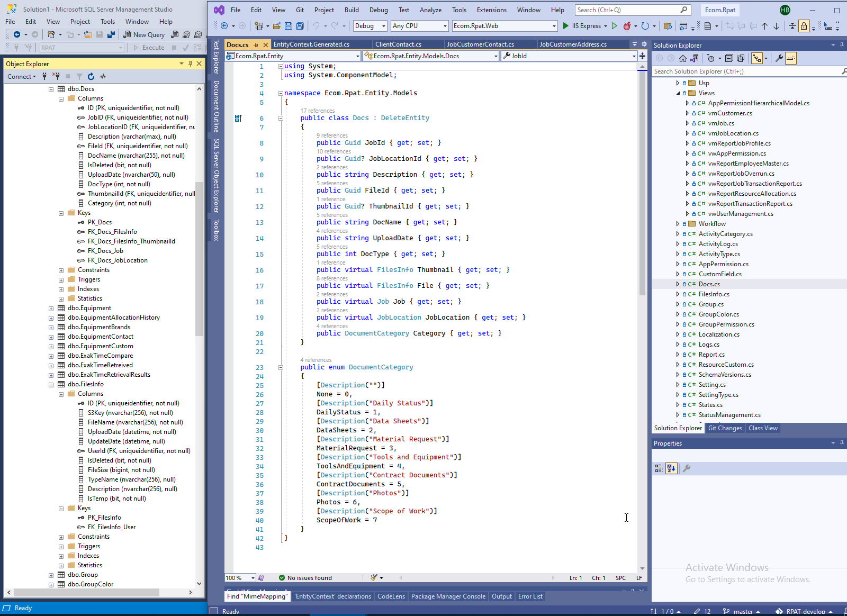Start without debugging using the outlined play icon
Screen dimensions: 847x616
click(614, 26)
